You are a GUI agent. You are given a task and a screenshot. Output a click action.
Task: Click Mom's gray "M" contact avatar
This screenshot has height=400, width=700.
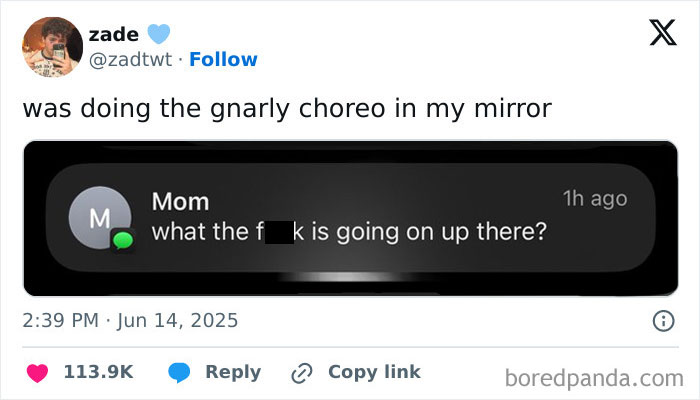click(95, 219)
